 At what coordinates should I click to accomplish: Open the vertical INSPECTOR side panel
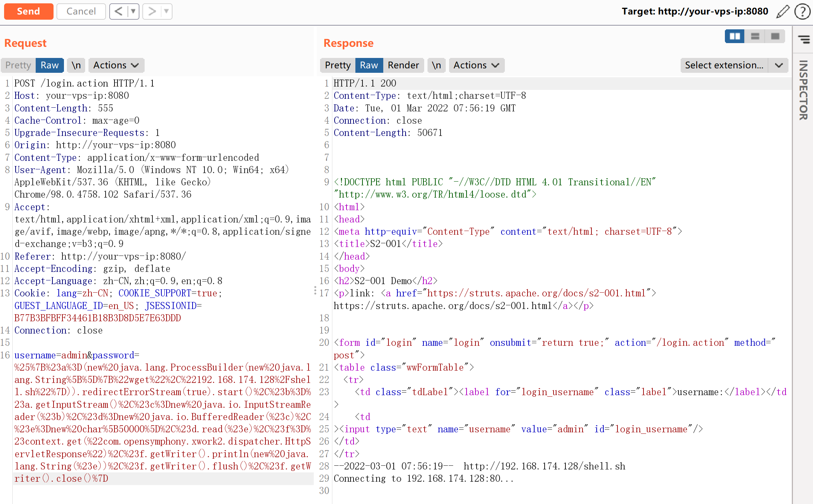(803, 90)
